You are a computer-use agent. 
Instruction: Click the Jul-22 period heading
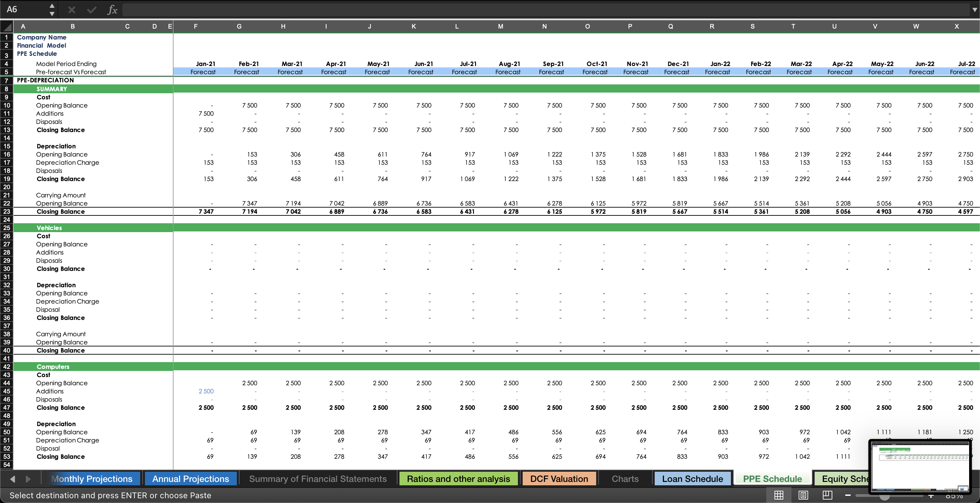[966, 64]
